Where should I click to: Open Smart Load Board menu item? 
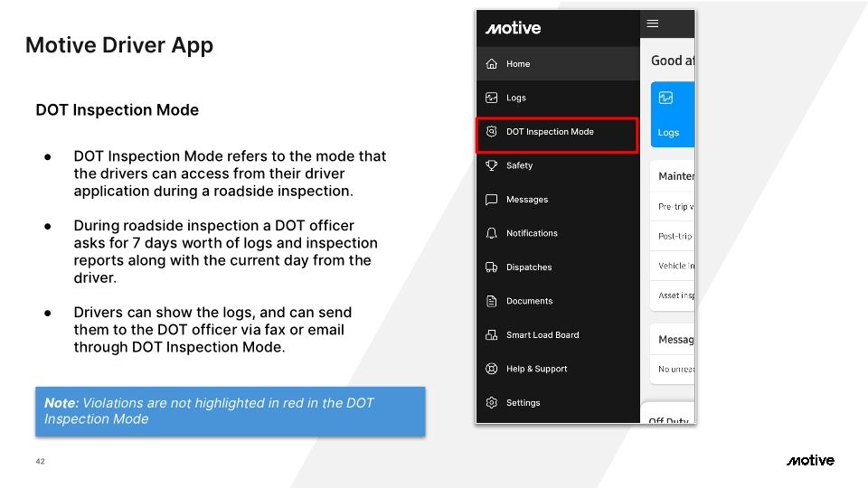click(x=558, y=334)
